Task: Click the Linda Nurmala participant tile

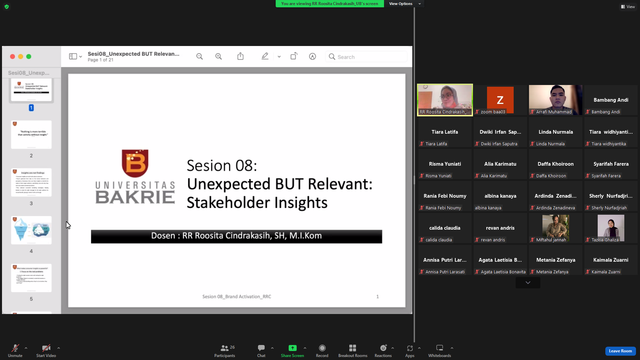Action: (x=556, y=132)
